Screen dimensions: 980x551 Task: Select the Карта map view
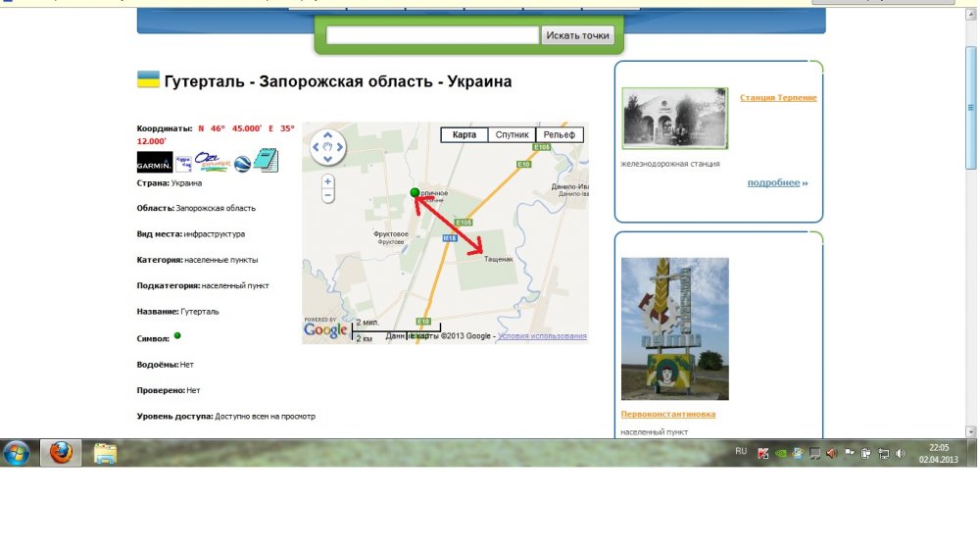tap(465, 135)
